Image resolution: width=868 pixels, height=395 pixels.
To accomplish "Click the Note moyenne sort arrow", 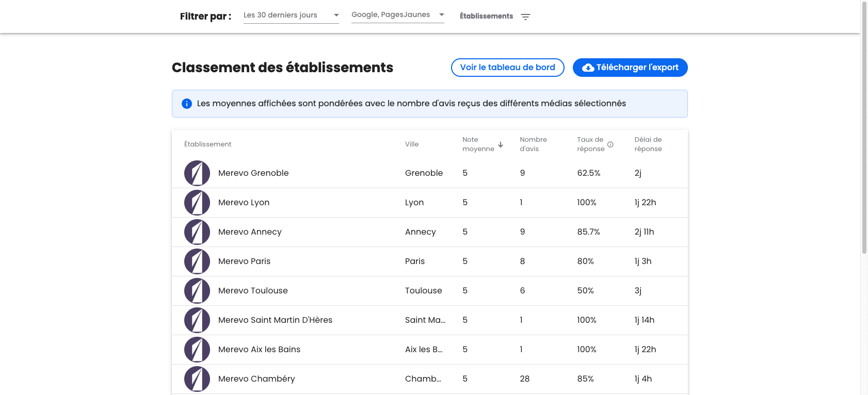I will click(501, 144).
